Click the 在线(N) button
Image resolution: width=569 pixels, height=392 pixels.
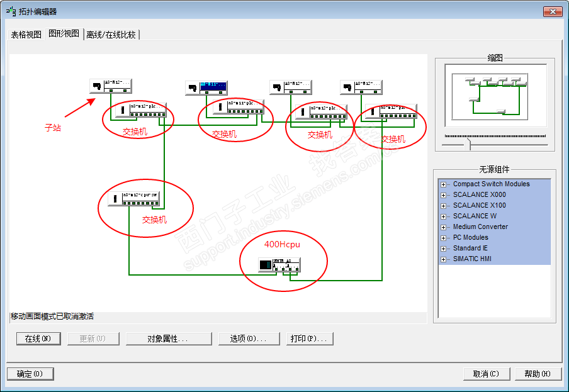(x=38, y=339)
